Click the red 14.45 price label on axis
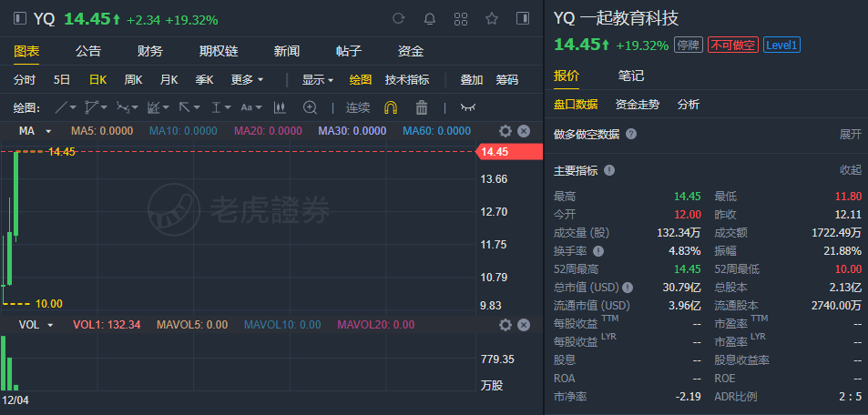868x415 pixels. tap(509, 152)
